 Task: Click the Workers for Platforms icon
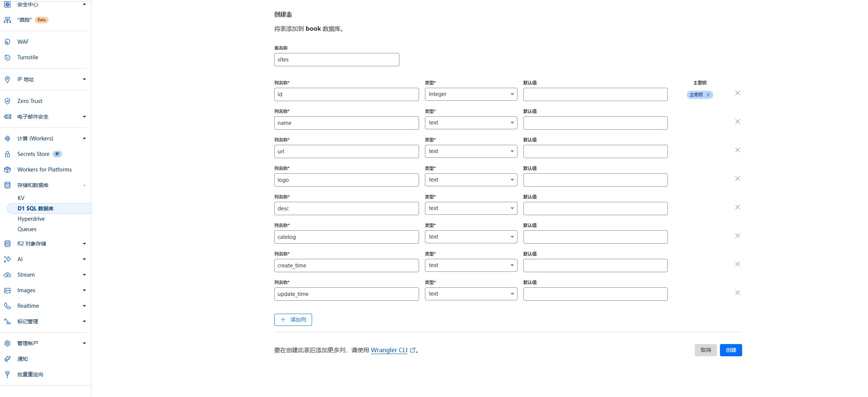[7, 170]
